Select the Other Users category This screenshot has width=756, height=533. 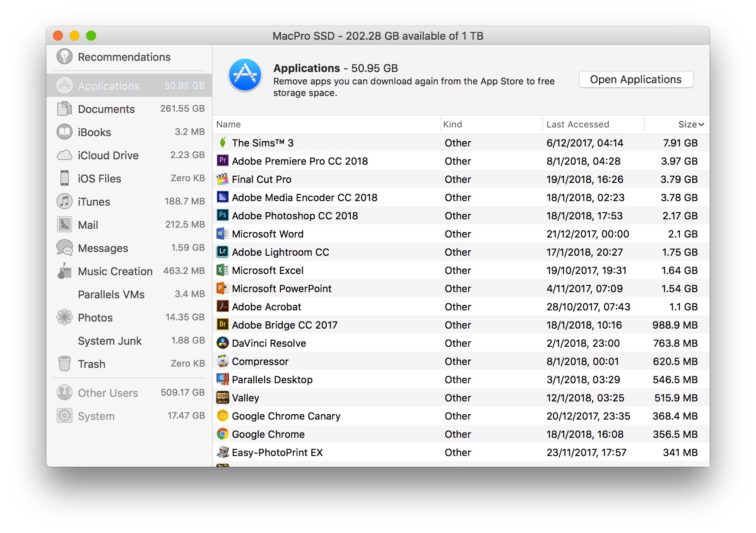(129, 393)
